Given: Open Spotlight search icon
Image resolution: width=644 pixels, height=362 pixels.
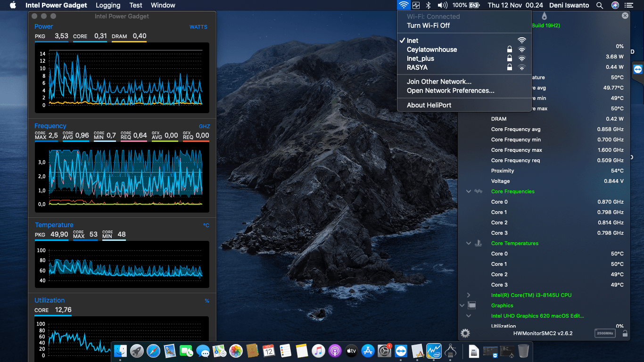Looking at the screenshot, I should pos(600,5).
